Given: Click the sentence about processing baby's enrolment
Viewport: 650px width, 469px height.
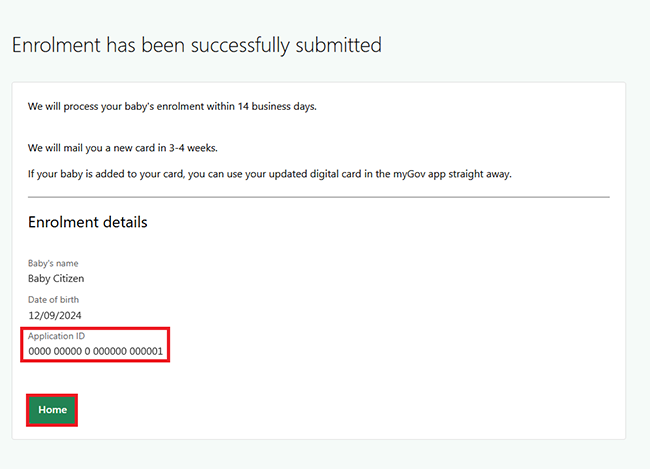Looking at the screenshot, I should point(172,106).
